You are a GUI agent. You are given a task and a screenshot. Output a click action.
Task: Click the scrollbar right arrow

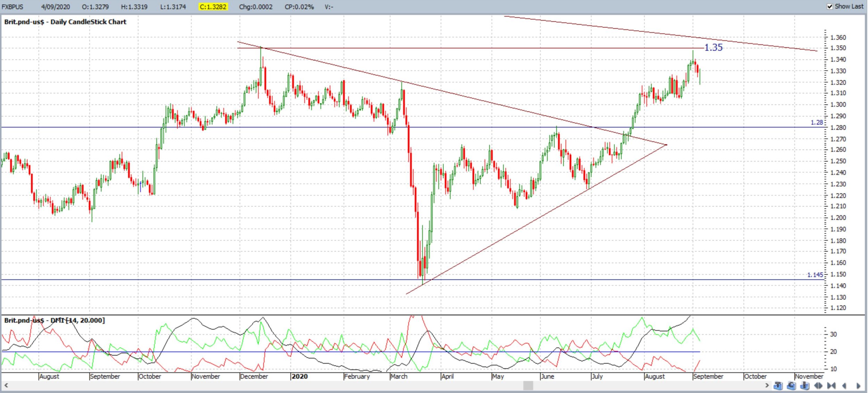tap(767, 385)
